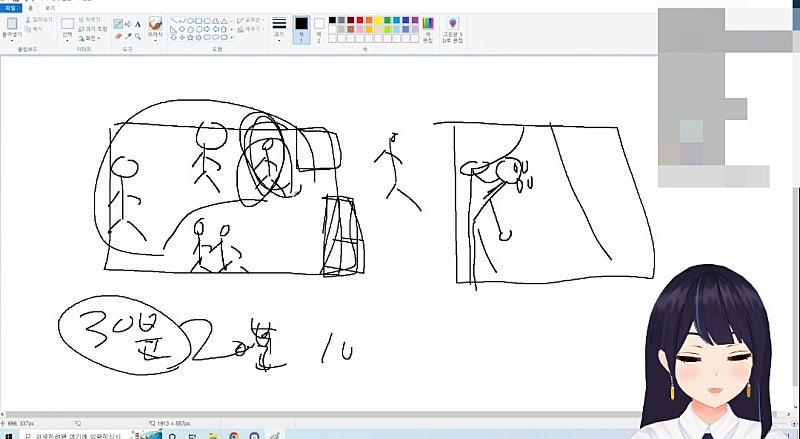The width and height of the screenshot is (800, 439).
Task: Open File Explorer from the taskbar
Action: pyautogui.click(x=213, y=436)
